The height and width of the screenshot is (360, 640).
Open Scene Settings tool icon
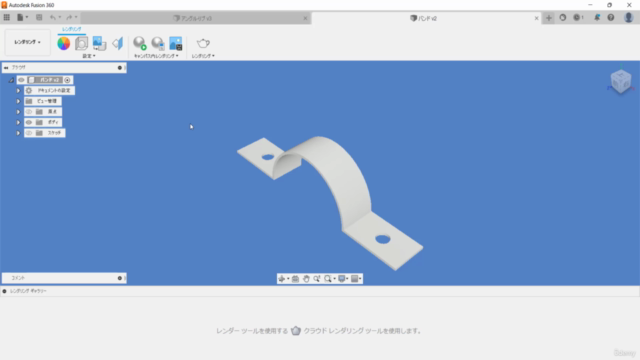[82, 43]
